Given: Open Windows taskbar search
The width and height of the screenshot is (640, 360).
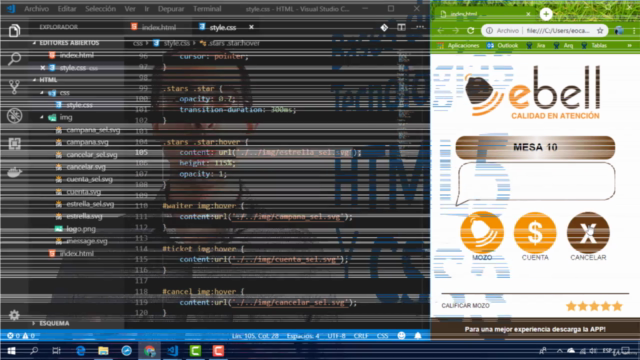Looking at the screenshot, I should point(34,351).
